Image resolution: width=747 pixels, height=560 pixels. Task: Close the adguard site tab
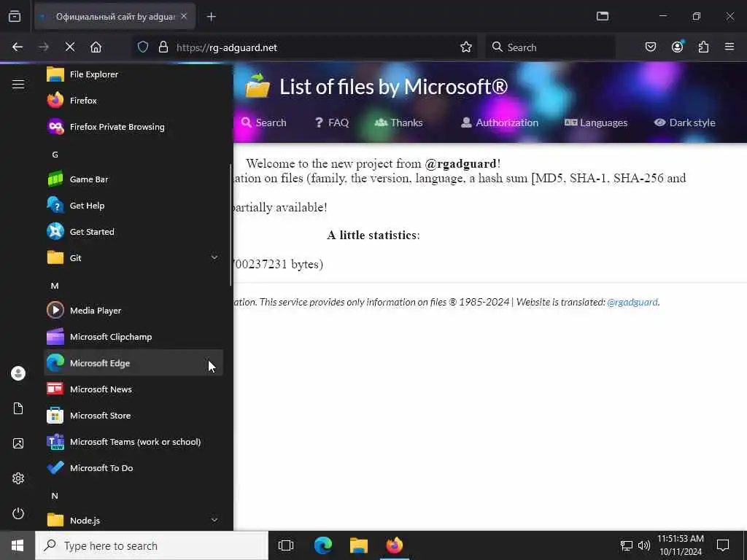[x=184, y=17]
